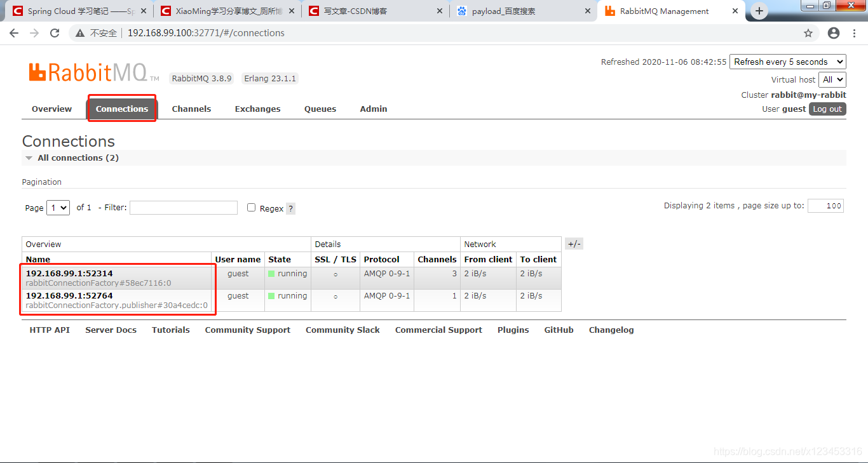Sort by the From client column header
Screen dimensions: 868x463
[488, 259]
